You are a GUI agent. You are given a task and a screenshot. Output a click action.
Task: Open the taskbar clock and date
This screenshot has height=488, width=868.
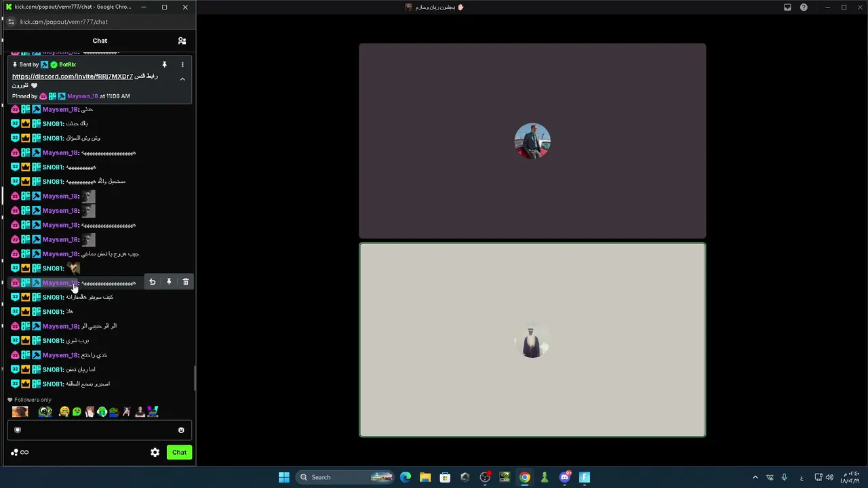850,477
